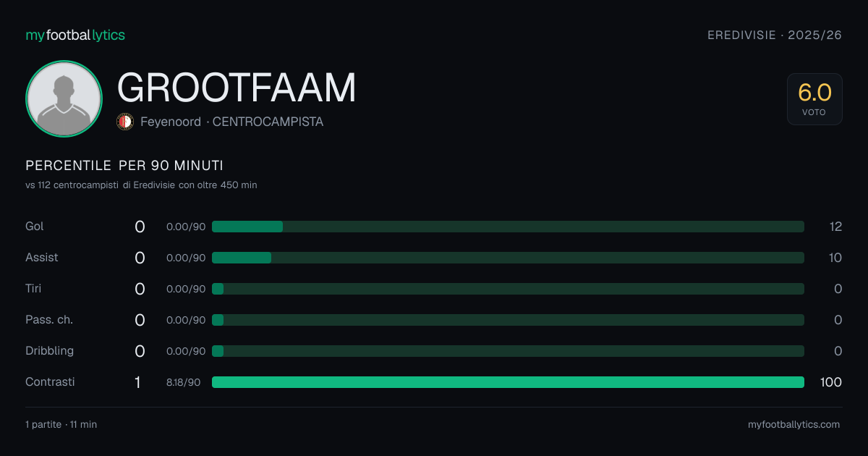Select the Dribbling stat label
Screen dimensions: 868x456
click(x=50, y=351)
